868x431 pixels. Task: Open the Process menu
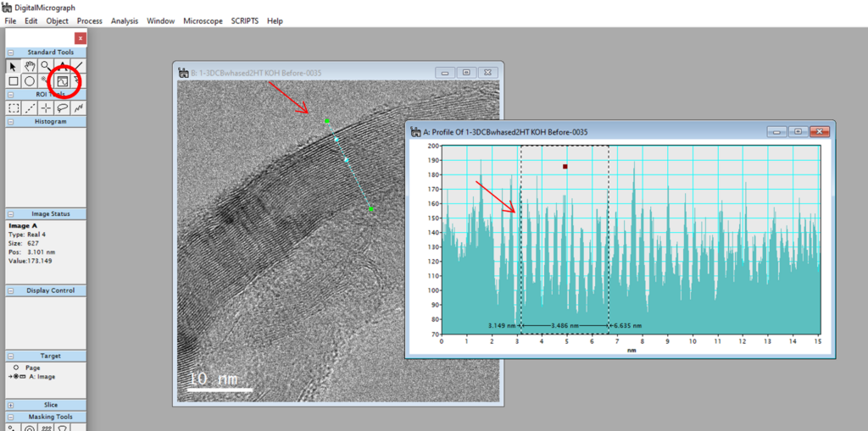click(90, 21)
